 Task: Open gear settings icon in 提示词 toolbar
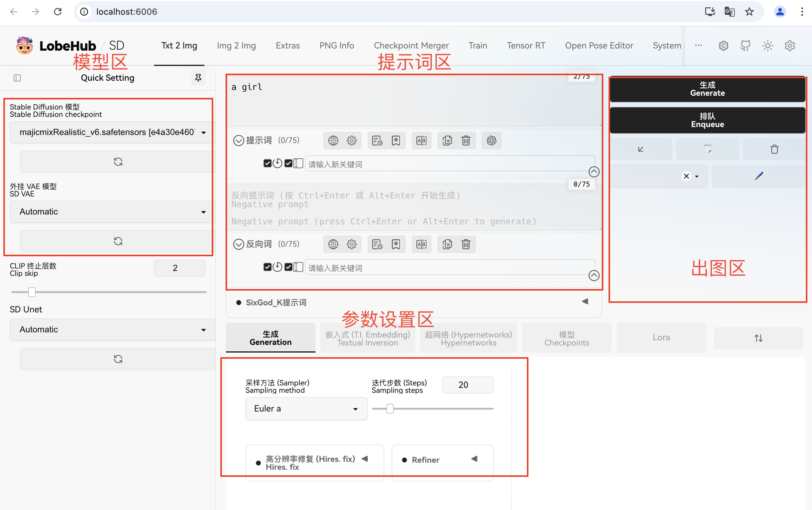click(x=351, y=141)
